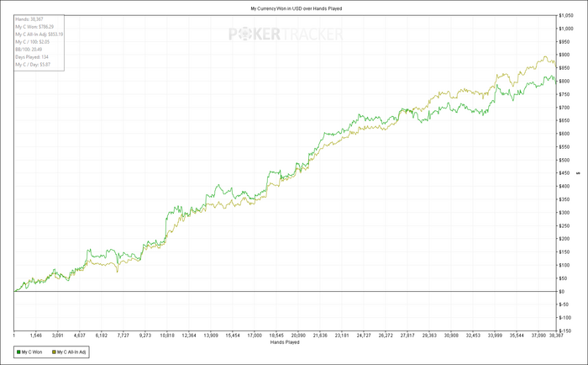The image size is (588, 365).
Task: Click the $950 y-axis label
Action: pyautogui.click(x=564, y=42)
